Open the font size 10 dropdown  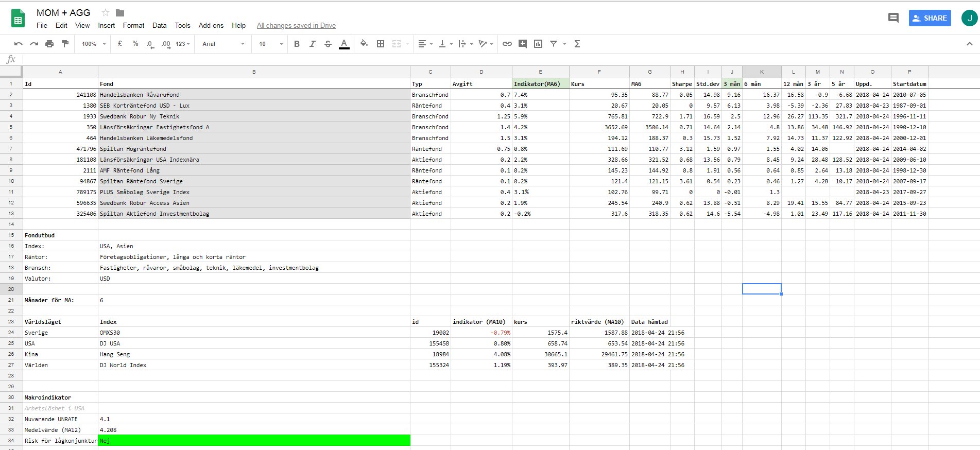click(271, 44)
